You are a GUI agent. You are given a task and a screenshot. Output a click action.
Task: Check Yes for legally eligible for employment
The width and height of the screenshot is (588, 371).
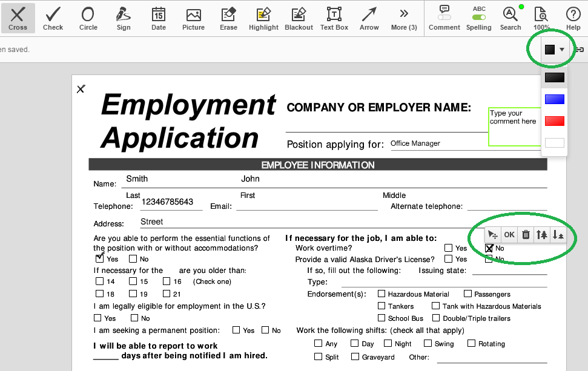[x=97, y=318]
